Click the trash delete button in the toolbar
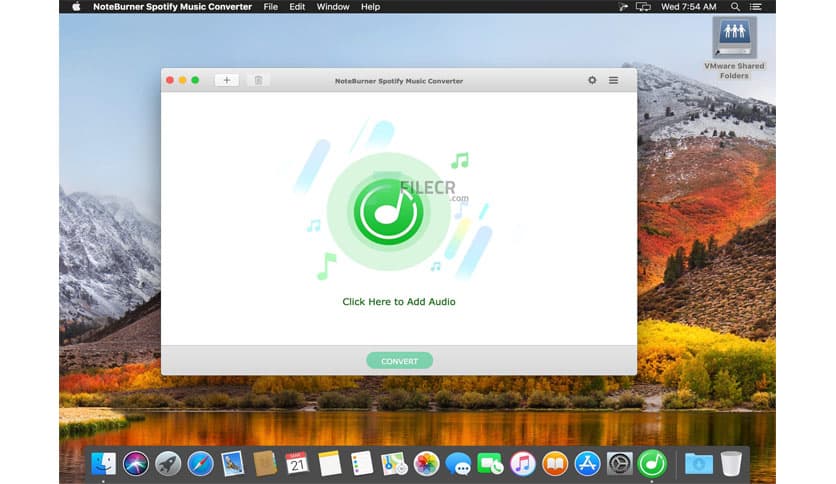The width and height of the screenshot is (836, 484). coord(258,80)
